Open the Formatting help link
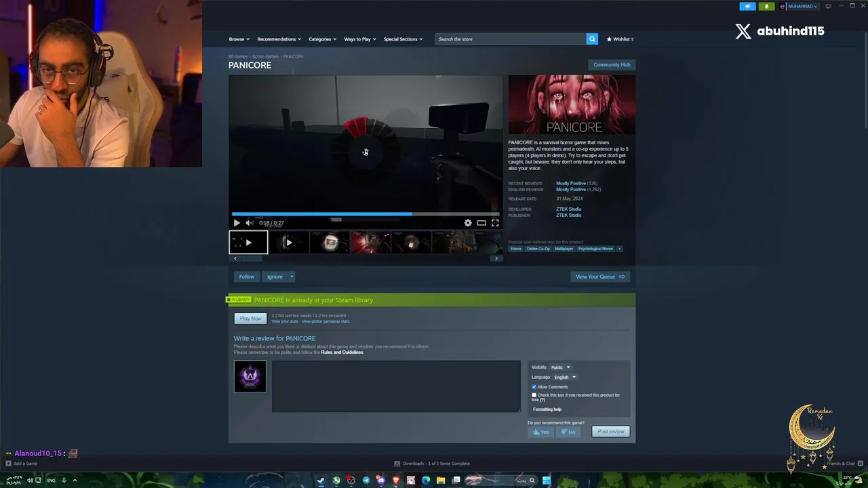Viewport: 868px width, 488px height. point(547,409)
